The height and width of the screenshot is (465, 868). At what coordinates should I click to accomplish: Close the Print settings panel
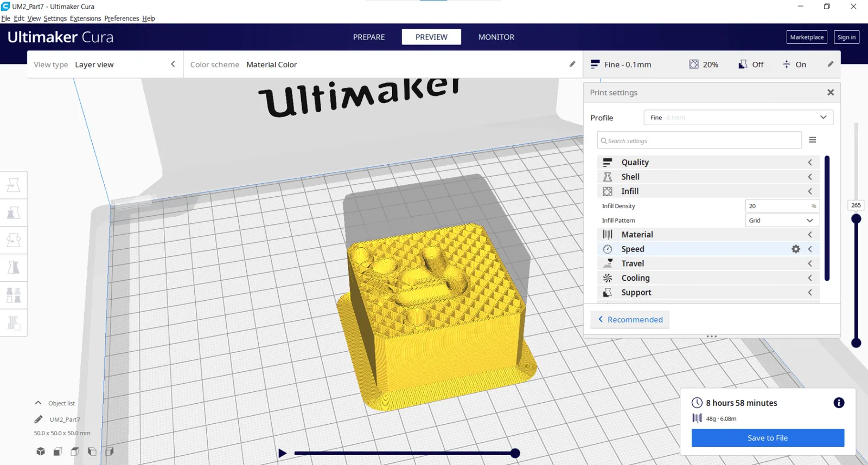831,93
